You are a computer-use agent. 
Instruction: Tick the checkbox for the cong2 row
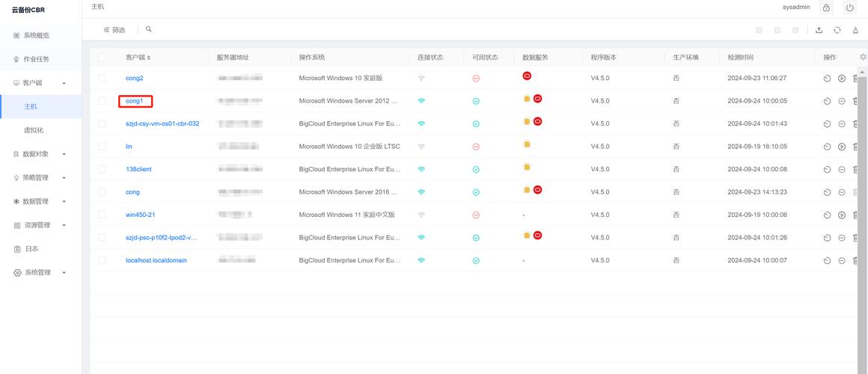[102, 79]
